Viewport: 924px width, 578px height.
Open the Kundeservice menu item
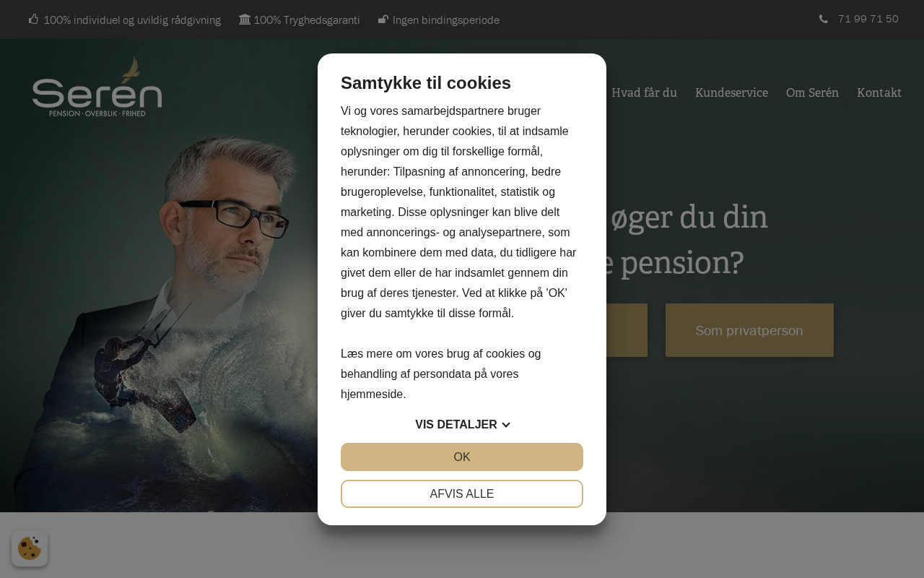(731, 92)
